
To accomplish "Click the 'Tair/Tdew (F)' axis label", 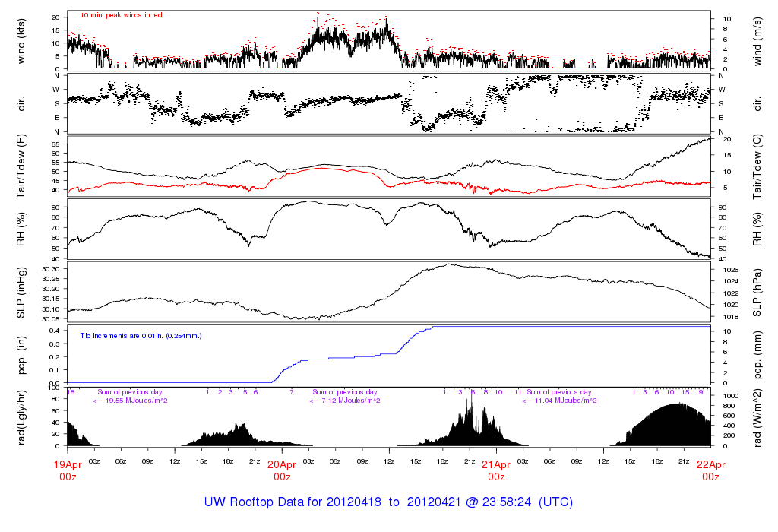I will coord(21,166).
